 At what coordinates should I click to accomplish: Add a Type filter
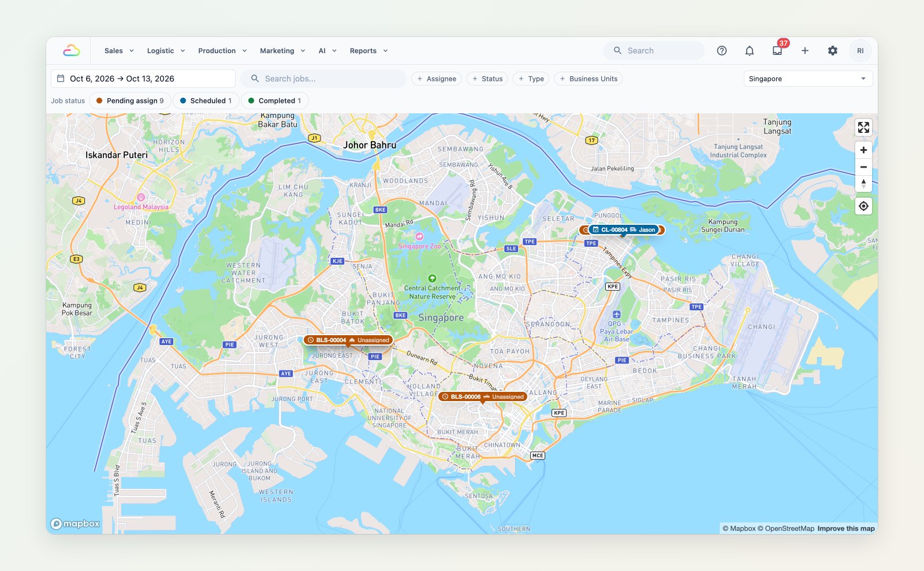(531, 79)
